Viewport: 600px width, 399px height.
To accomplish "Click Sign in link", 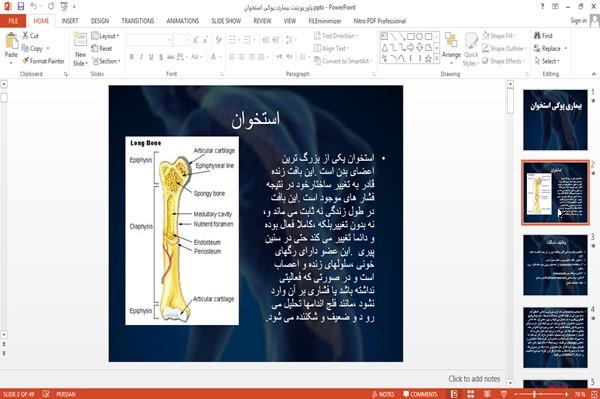I will point(578,21).
